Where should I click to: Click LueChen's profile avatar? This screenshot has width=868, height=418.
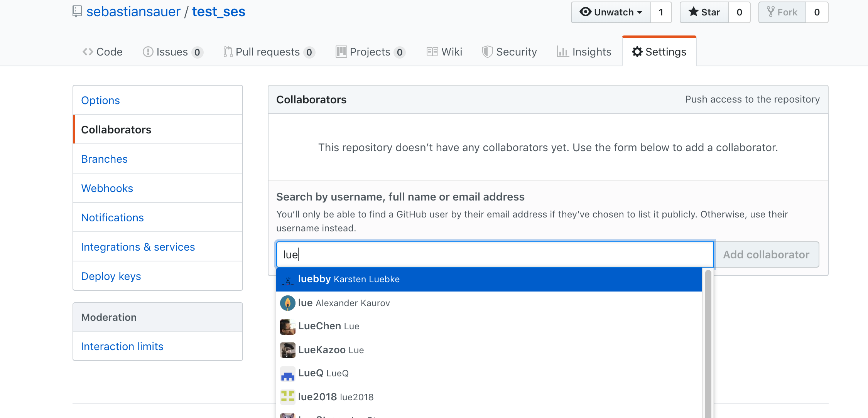[x=288, y=327]
